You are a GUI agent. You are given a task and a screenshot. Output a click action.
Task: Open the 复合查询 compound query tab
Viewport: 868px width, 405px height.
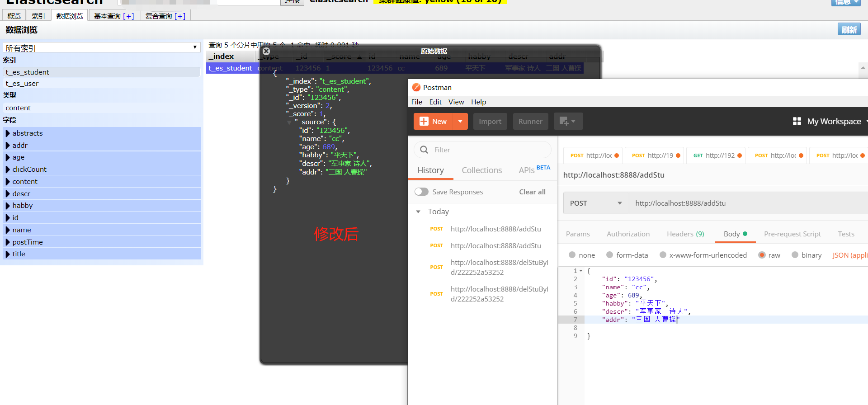coord(165,16)
